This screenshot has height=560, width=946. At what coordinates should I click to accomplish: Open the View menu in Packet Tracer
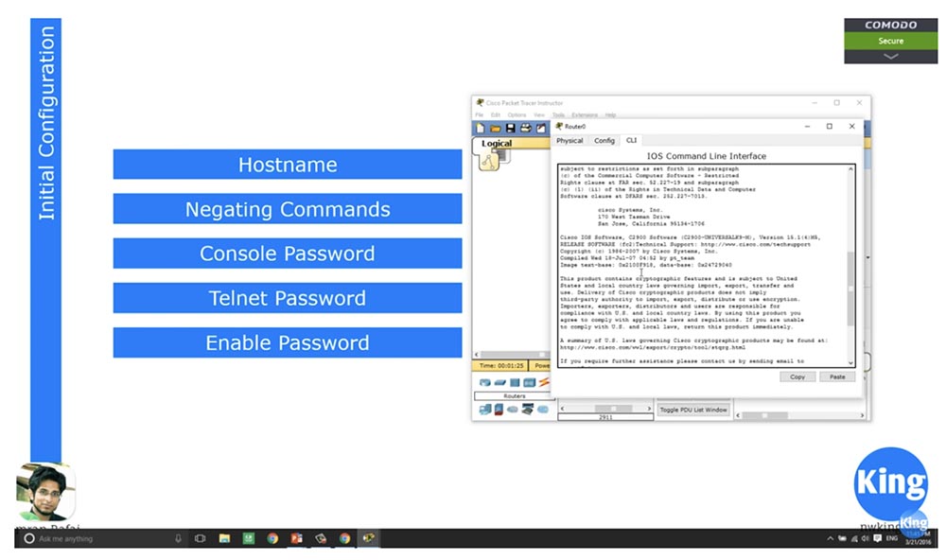(x=539, y=114)
